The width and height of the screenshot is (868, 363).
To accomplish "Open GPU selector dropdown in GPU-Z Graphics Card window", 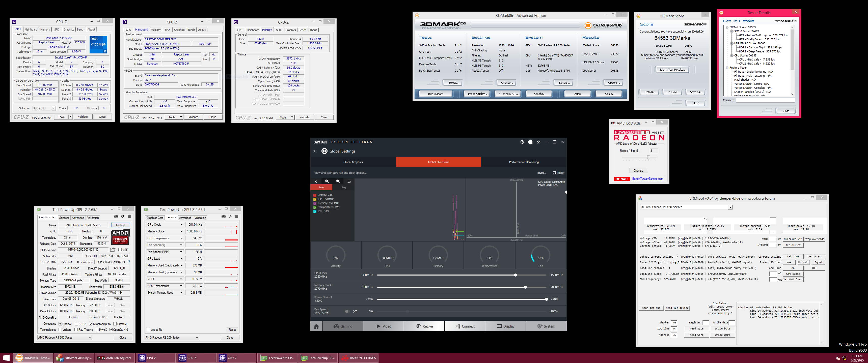I will pyautogui.click(x=64, y=337).
